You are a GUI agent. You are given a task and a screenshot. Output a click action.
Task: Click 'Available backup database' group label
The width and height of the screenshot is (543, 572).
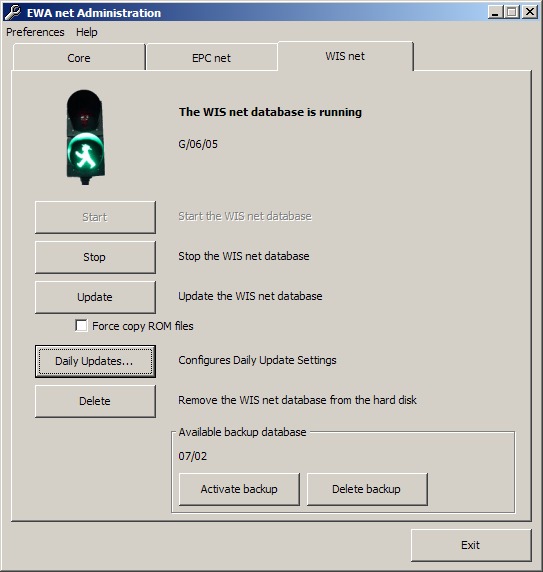pyautogui.click(x=242, y=432)
